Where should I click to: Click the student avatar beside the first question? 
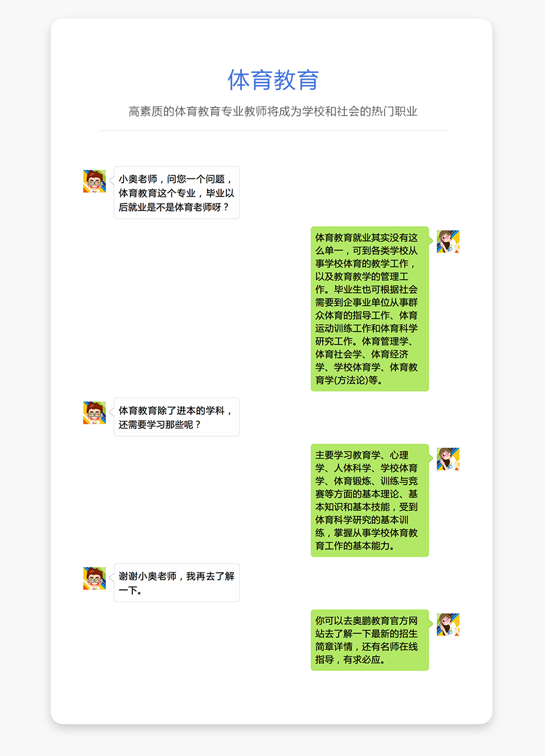[94, 181]
